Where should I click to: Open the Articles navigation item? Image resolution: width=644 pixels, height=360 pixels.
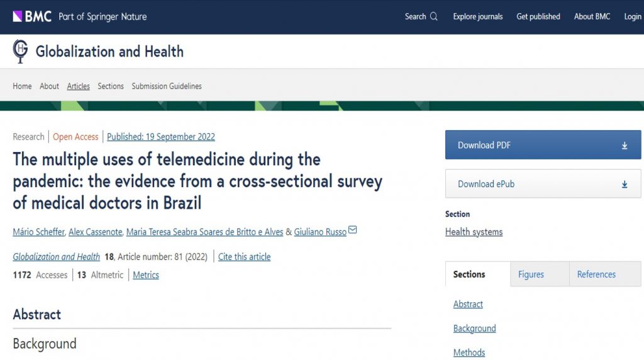pos(79,86)
